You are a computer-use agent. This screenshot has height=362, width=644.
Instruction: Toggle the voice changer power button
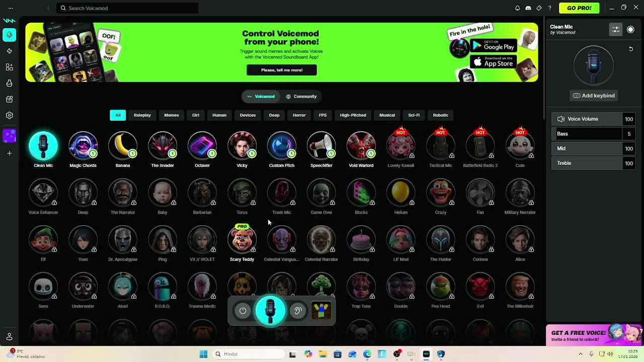coord(243,311)
